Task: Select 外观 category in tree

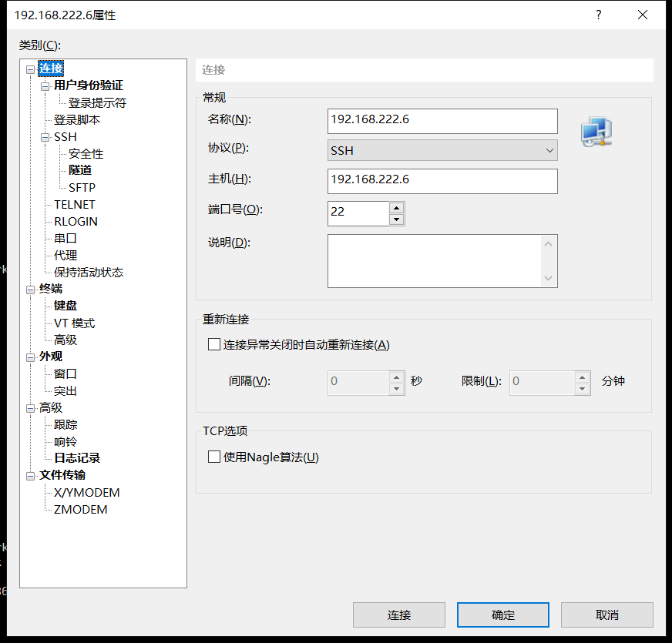Action: (51, 357)
